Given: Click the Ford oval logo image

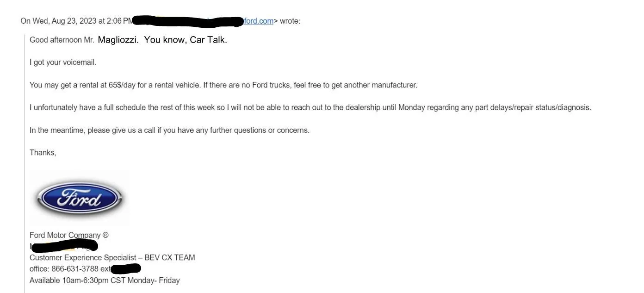Looking at the screenshot, I should [x=80, y=198].
